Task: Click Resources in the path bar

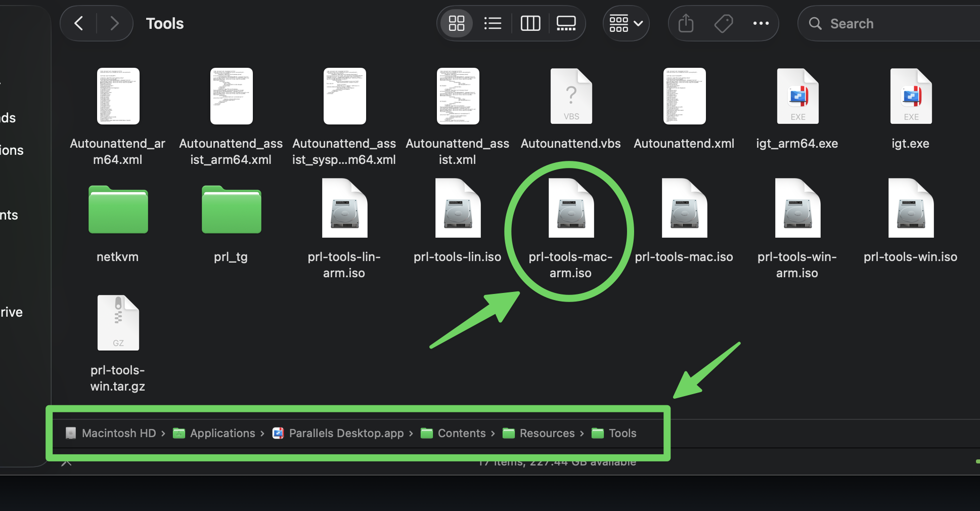Action: coord(547,433)
